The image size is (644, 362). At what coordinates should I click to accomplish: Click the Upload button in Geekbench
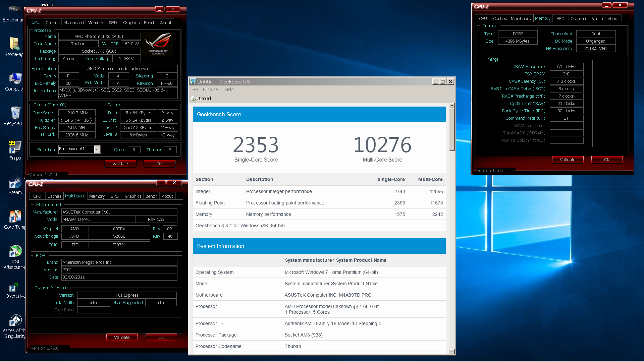click(201, 99)
